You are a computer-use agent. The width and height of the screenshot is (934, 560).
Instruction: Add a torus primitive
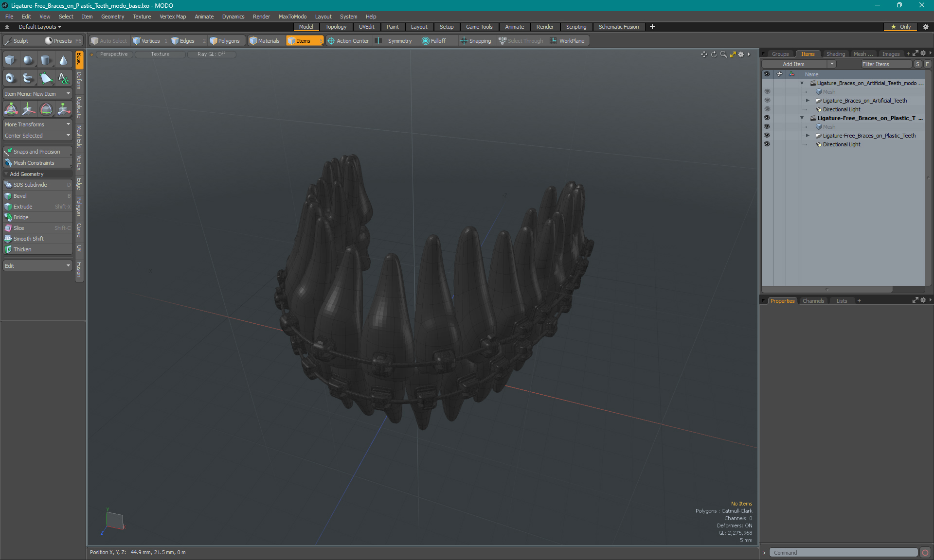click(x=10, y=78)
